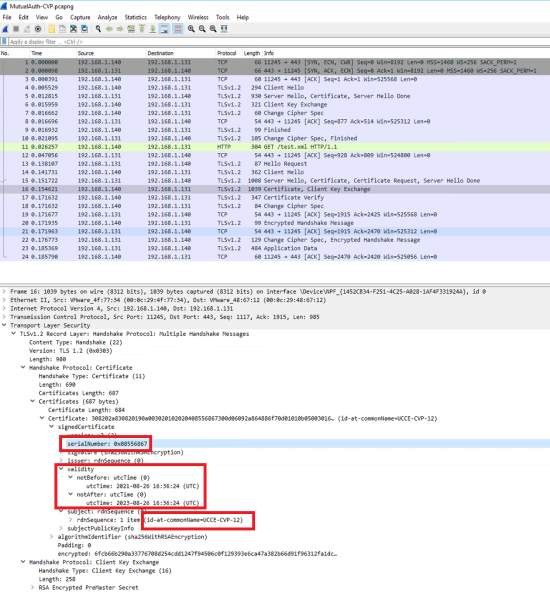Expand RSA Encrypted PreMaster Secret node
The width and height of the screenshot is (550, 600).
pyautogui.click(x=33, y=587)
